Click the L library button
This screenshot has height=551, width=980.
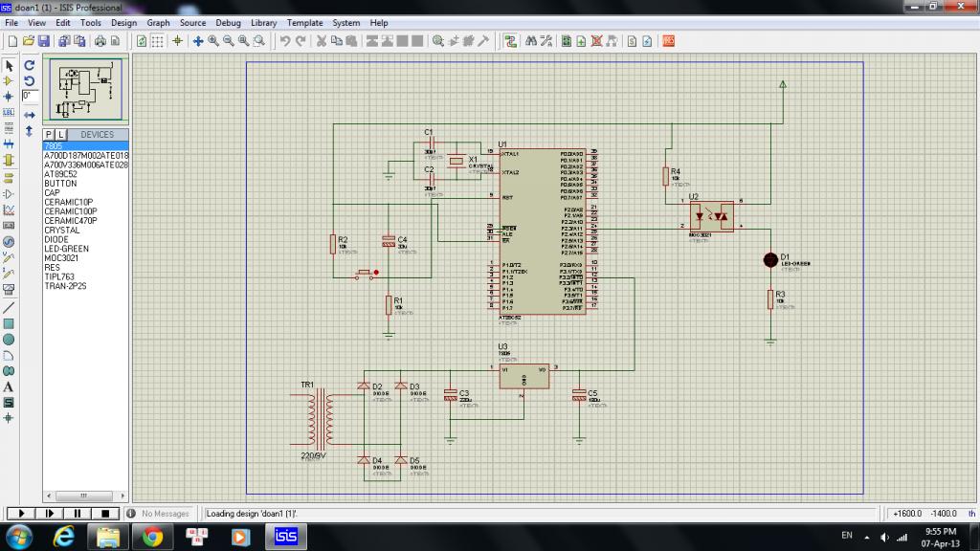60,135
